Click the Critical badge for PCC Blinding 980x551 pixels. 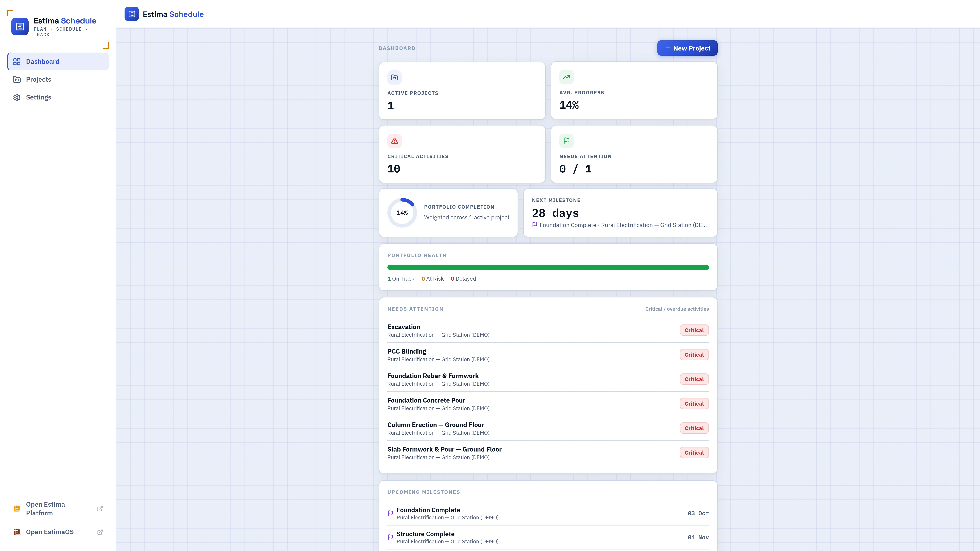(x=694, y=354)
